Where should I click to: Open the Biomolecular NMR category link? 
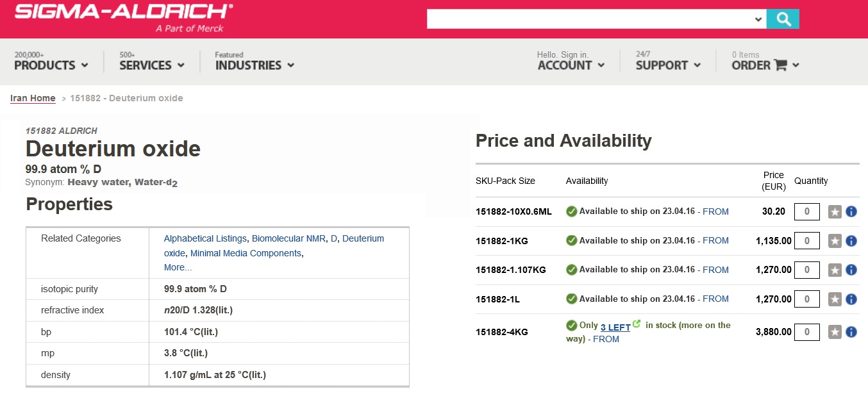point(288,238)
